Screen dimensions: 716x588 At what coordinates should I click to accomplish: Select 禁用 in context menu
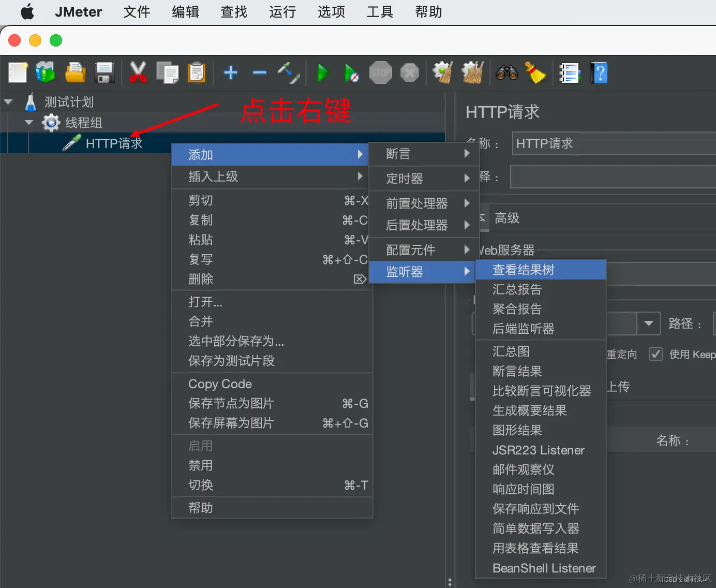tap(272, 465)
